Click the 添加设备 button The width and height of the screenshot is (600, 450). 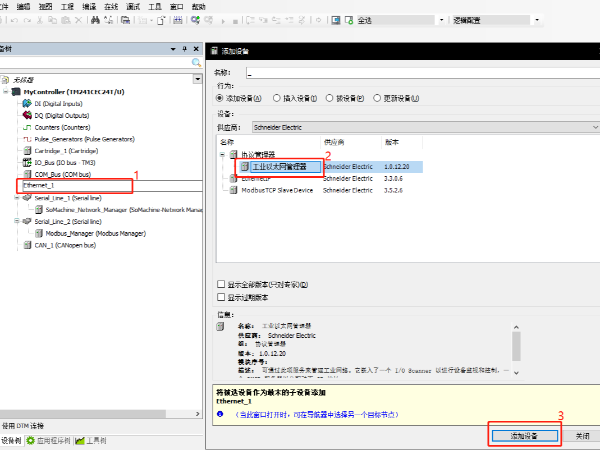pyautogui.click(x=524, y=436)
